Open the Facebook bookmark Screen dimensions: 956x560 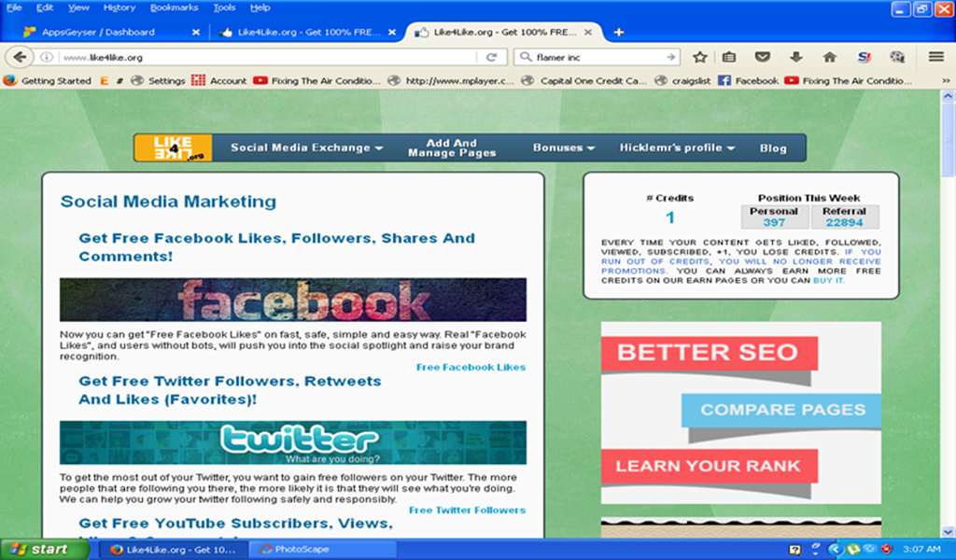click(748, 80)
